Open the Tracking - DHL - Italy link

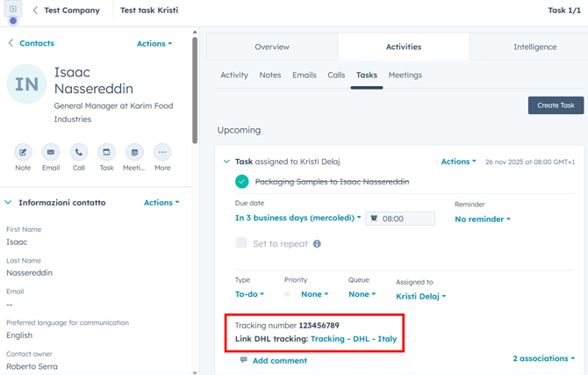pos(354,339)
